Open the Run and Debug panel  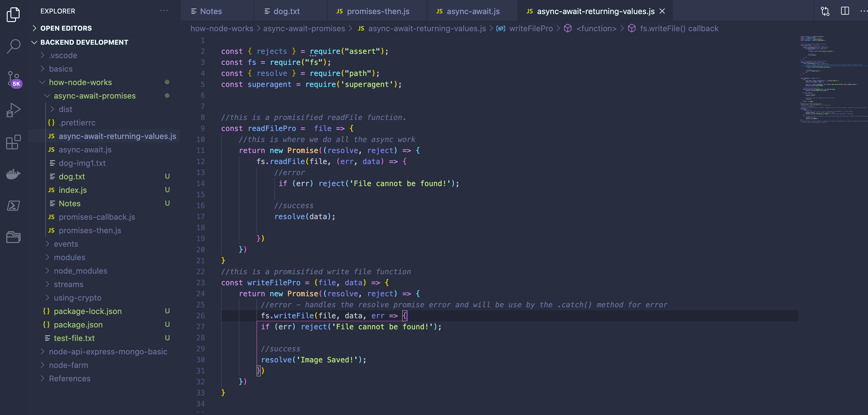click(x=13, y=110)
